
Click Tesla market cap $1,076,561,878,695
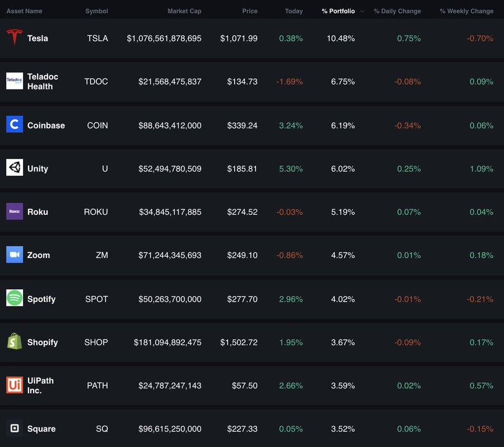coord(164,38)
